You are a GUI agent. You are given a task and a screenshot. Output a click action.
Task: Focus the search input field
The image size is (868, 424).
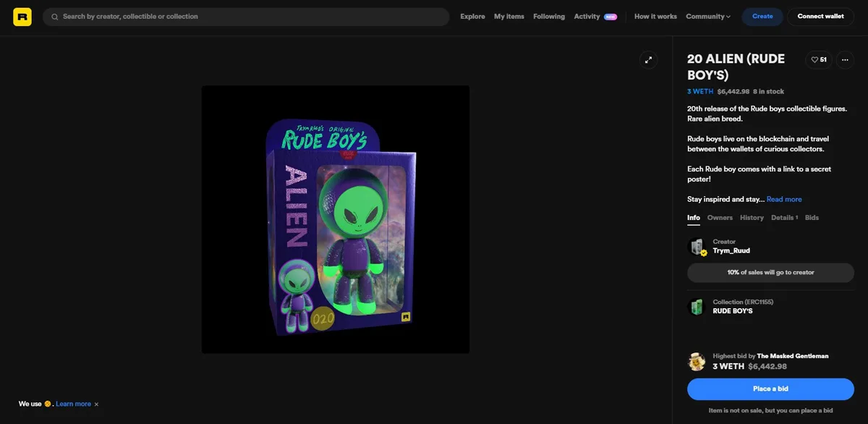246,17
